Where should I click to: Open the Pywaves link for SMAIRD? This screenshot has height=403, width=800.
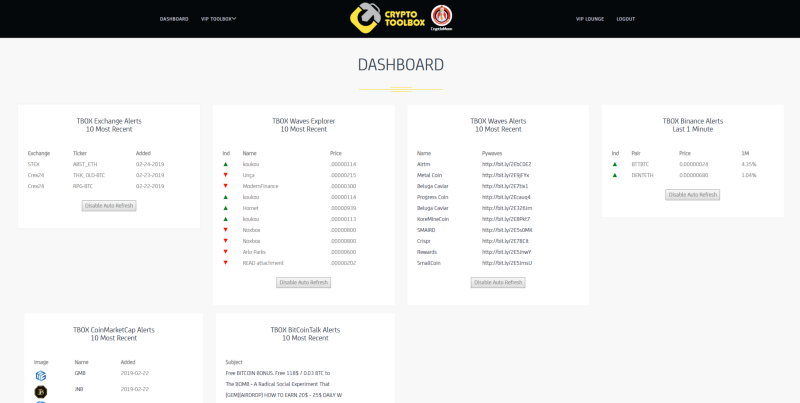507,230
